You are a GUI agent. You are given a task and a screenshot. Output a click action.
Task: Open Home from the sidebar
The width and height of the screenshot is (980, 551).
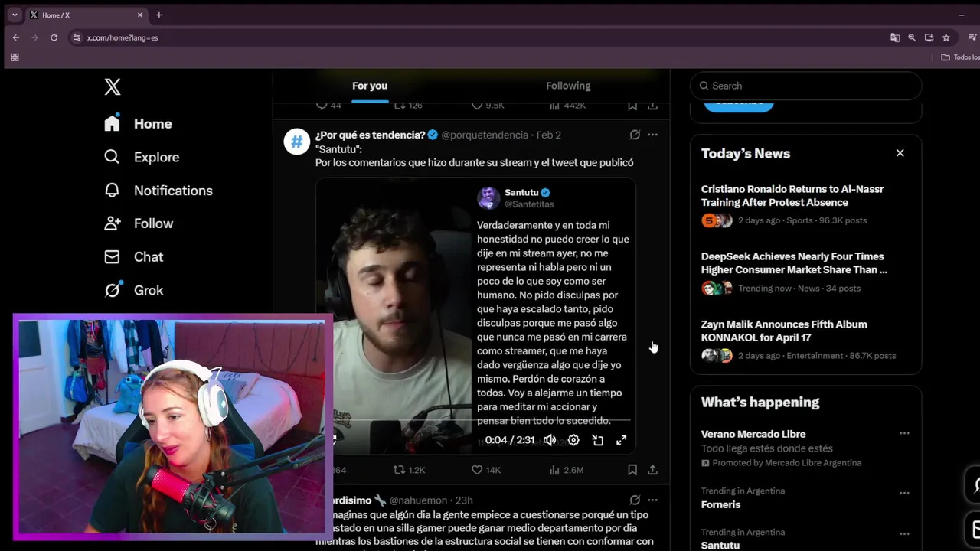click(x=138, y=123)
